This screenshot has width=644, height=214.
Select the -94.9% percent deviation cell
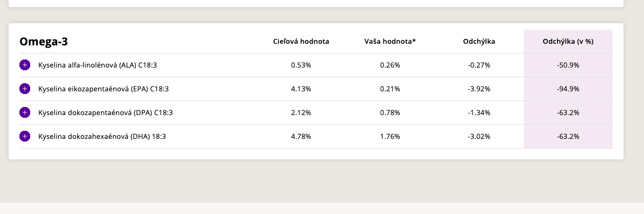[568, 89]
